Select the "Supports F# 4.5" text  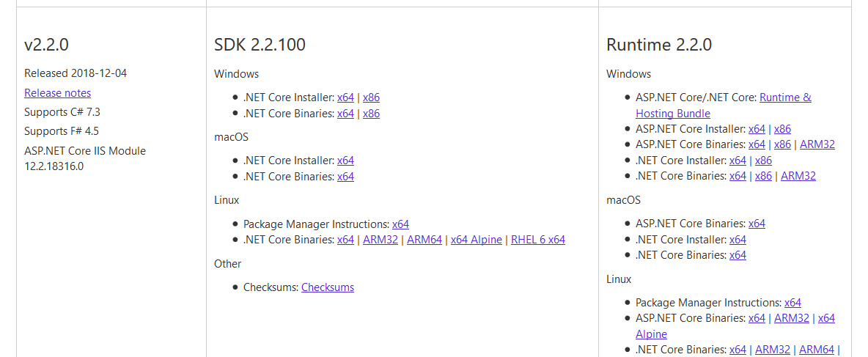click(62, 131)
